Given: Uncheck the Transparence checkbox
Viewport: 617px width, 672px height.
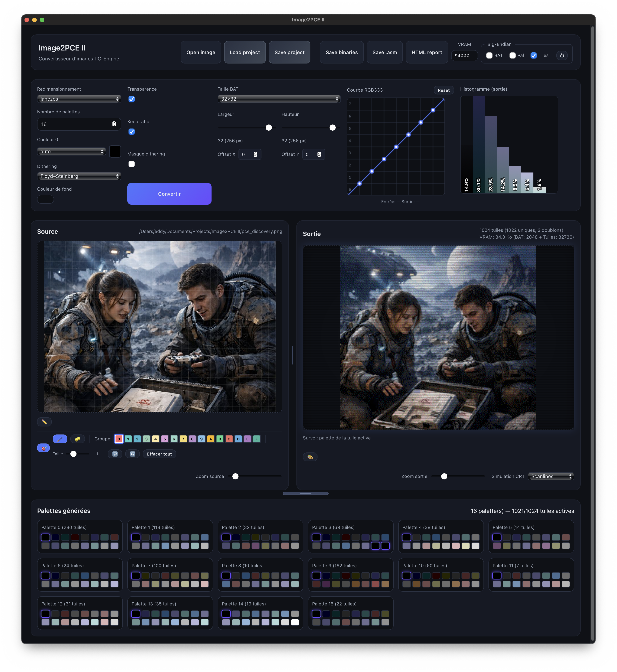Looking at the screenshot, I should pyautogui.click(x=132, y=99).
